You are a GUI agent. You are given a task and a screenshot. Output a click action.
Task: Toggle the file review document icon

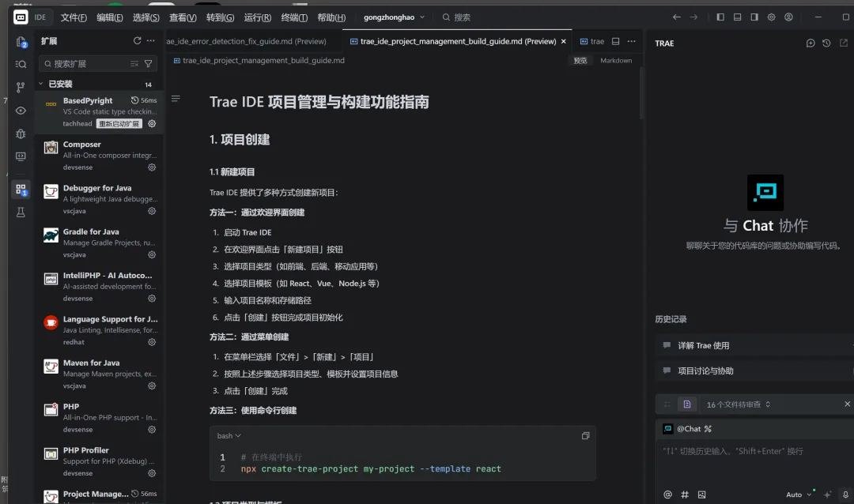[687, 404]
